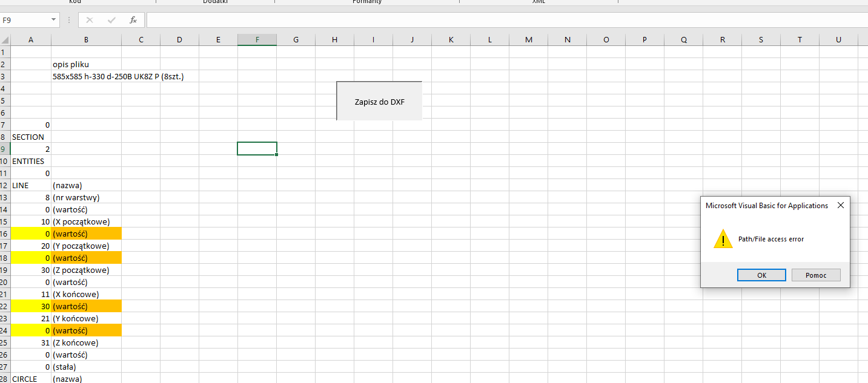Click the '(Y końcowe)' cell

(86, 318)
